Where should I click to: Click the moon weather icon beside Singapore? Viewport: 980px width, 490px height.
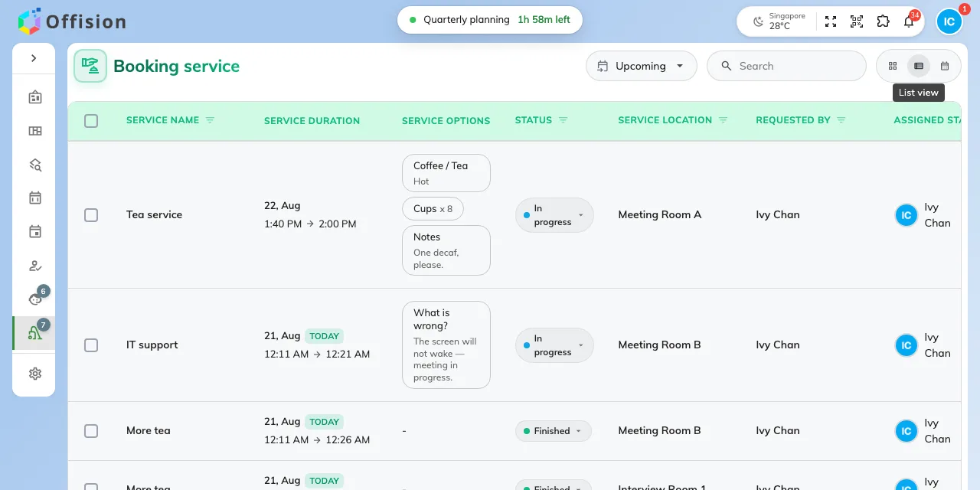[x=758, y=21]
